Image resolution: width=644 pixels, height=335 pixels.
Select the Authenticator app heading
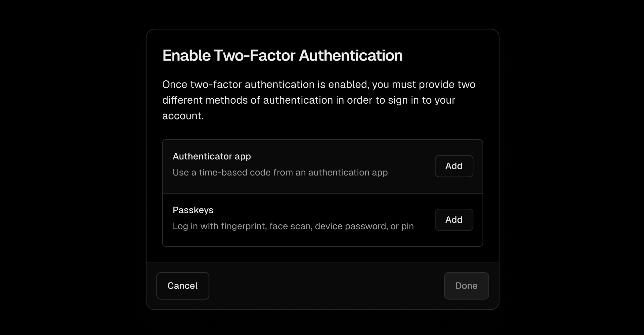[x=212, y=156]
